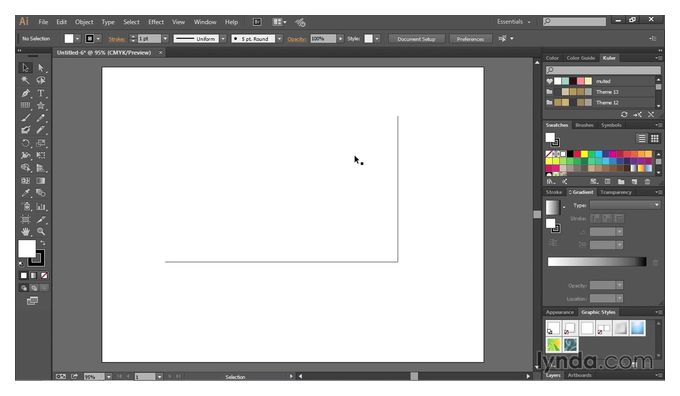The image size is (680, 396).
Task: Swap fill and stroke arrows in toolbox
Action: [42, 242]
